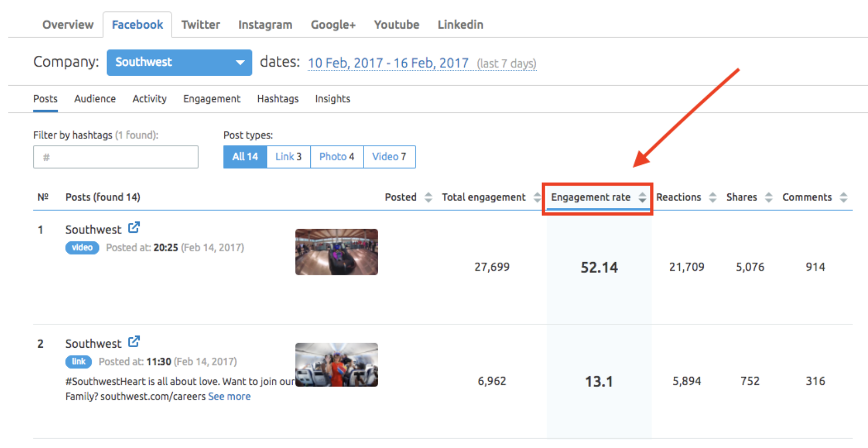Switch to the Youtube tab

396,25
